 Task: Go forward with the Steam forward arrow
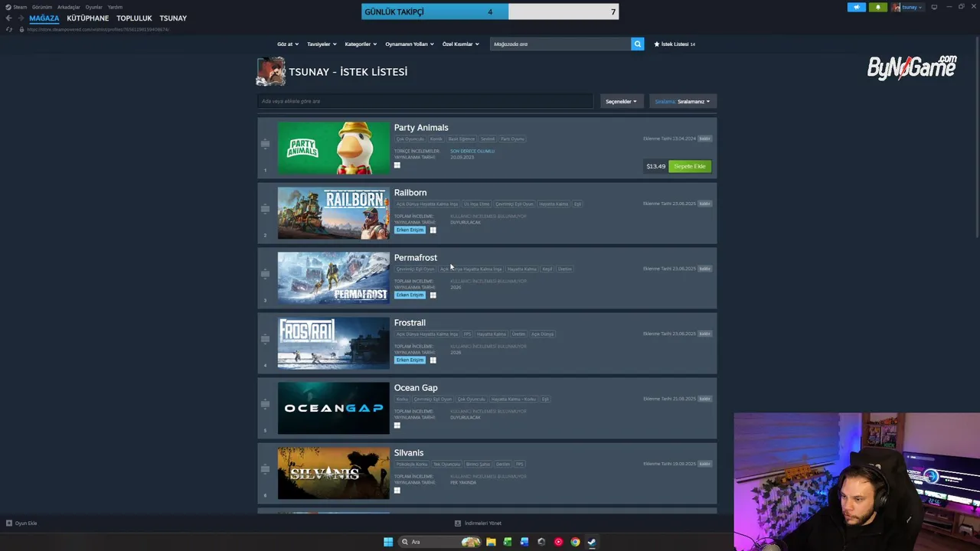20,18
